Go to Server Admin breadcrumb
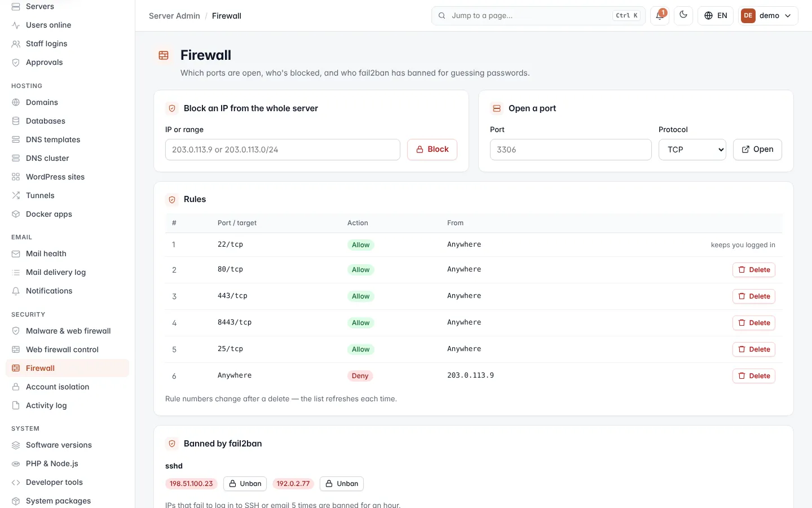This screenshot has height=508, width=812. [174, 16]
